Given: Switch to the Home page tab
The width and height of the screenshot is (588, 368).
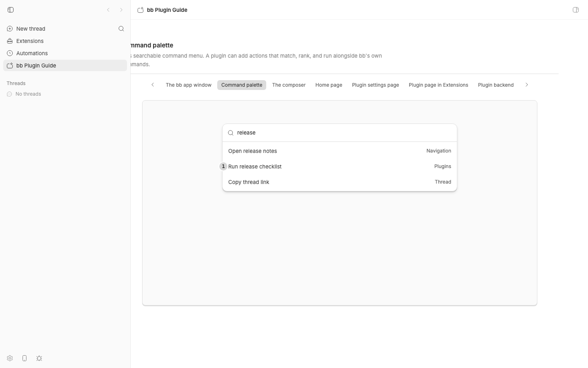Looking at the screenshot, I should click(x=329, y=85).
